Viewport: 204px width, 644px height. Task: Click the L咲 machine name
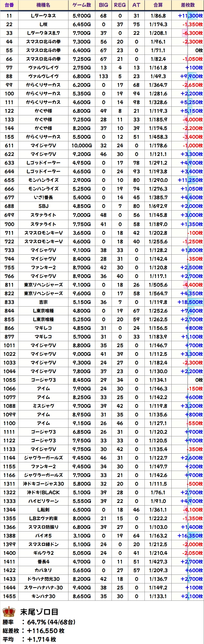click(x=43, y=24)
